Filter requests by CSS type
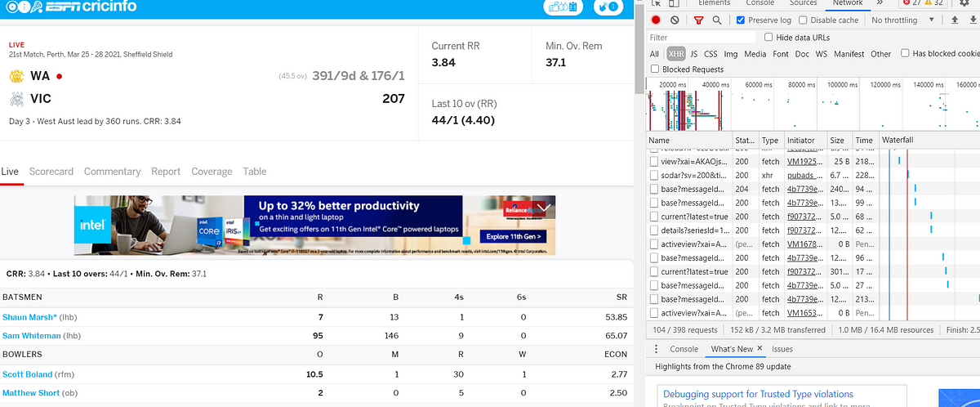 pos(711,54)
